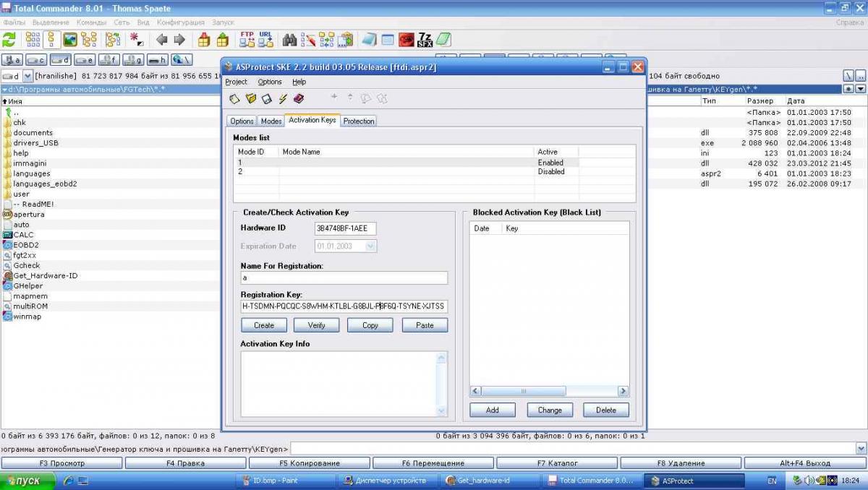This screenshot has width=868, height=490.
Task: Click ASProtect lightning Protect icon
Action: click(283, 98)
